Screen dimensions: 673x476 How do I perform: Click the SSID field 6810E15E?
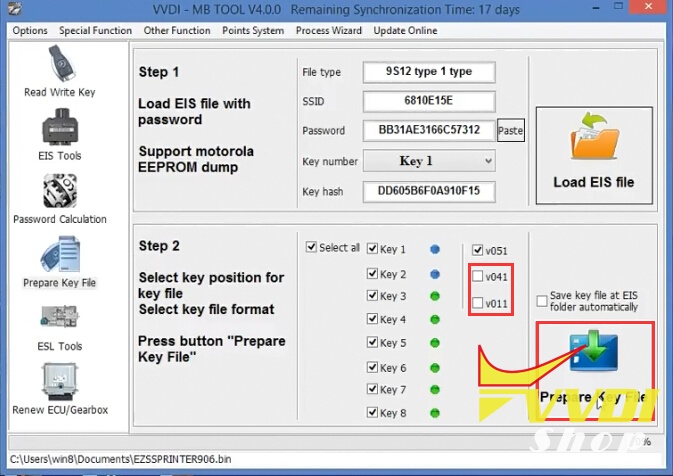pyautogui.click(x=429, y=101)
